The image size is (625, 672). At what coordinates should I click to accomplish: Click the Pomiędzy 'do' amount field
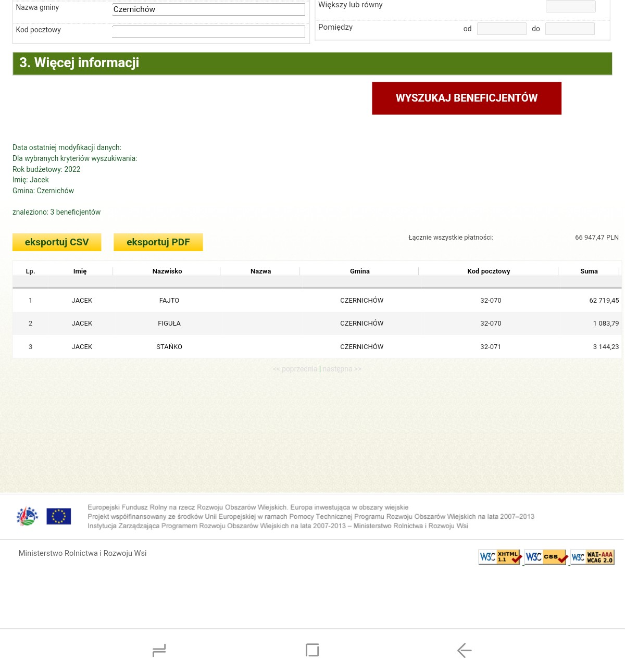(x=570, y=29)
